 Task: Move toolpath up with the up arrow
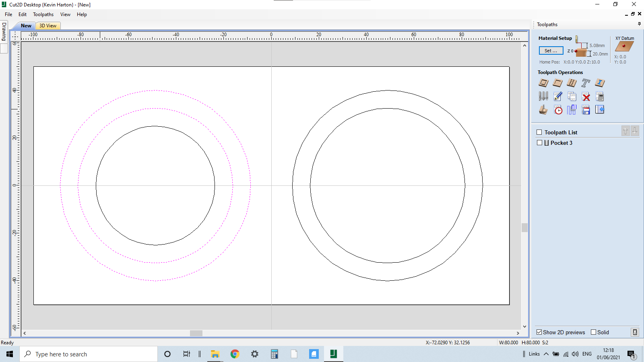(625, 131)
